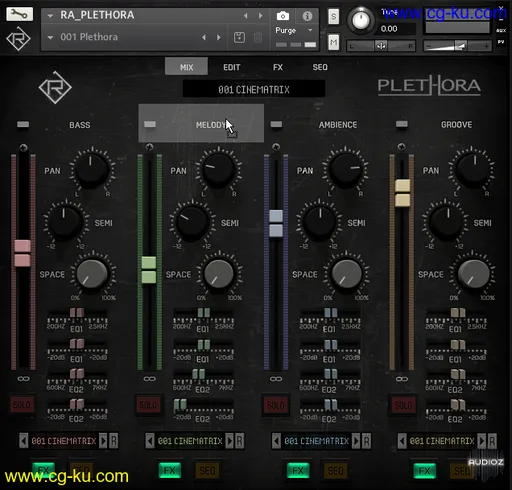Select the AMBIENCE channel header
Image resolution: width=512 pixels, height=490 pixels.
click(x=338, y=125)
